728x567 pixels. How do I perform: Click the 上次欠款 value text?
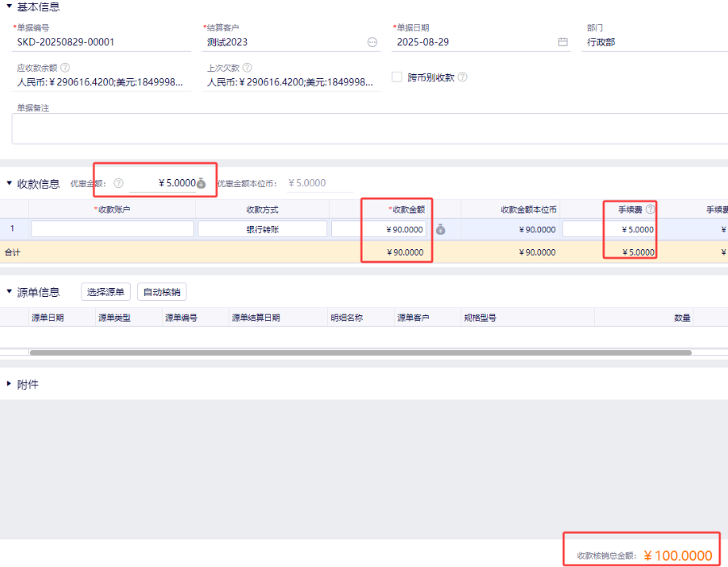[x=289, y=82]
